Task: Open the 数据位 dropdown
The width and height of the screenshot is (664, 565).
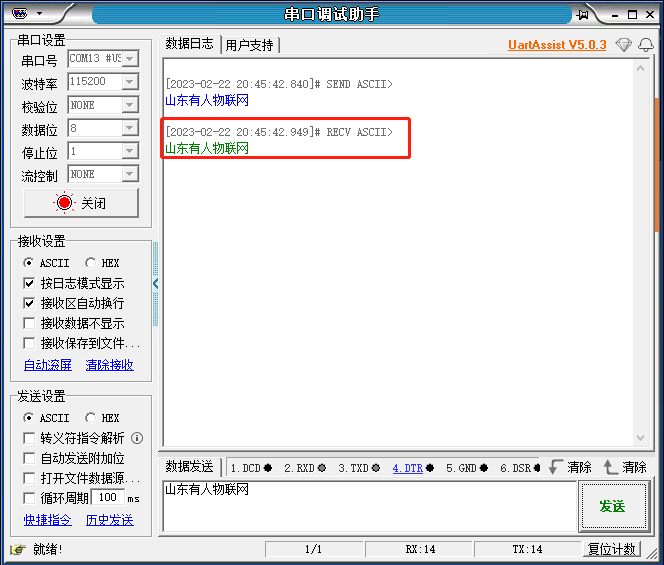Action: click(x=130, y=128)
